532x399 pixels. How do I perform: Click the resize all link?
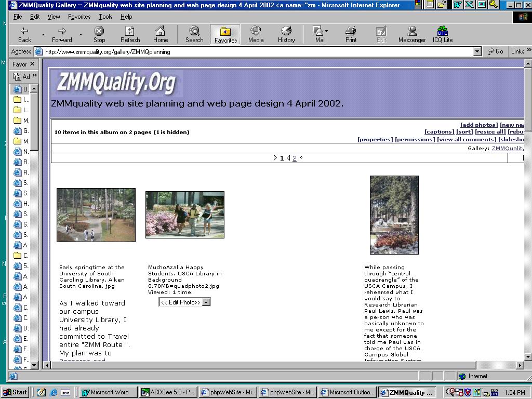(490, 131)
